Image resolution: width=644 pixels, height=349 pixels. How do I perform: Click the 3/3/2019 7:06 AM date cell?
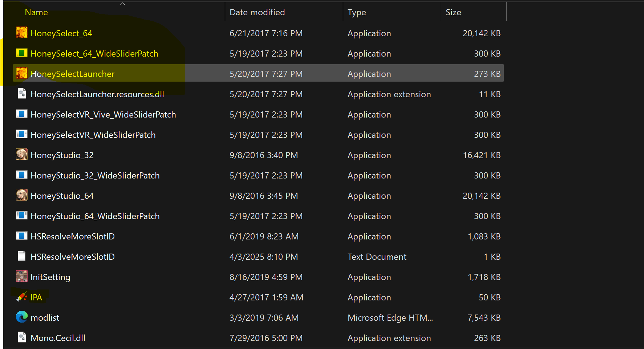[264, 318]
